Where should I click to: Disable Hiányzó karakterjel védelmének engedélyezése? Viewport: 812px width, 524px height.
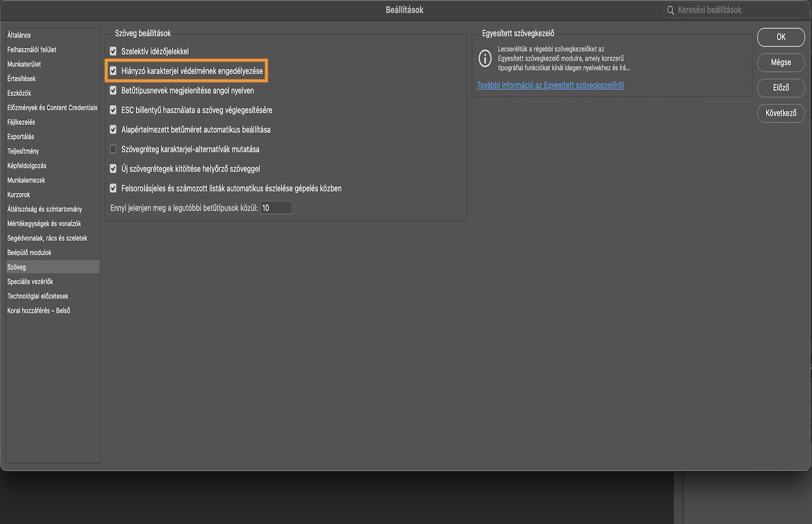tap(113, 71)
